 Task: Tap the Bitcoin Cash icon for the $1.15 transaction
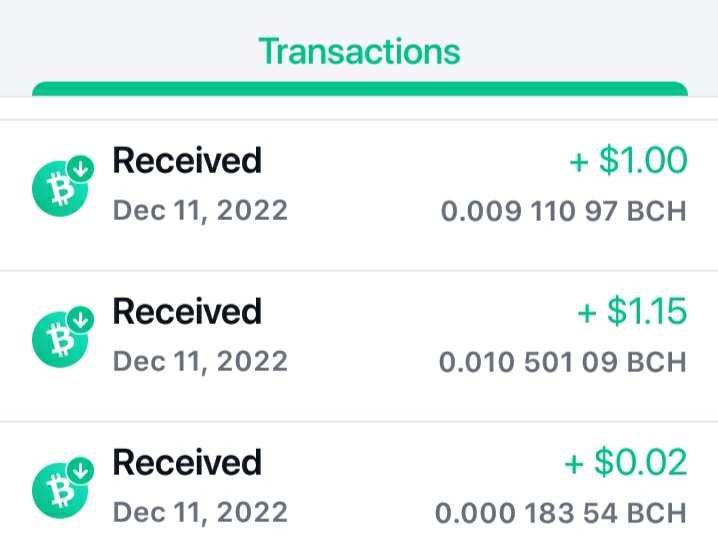[60, 339]
